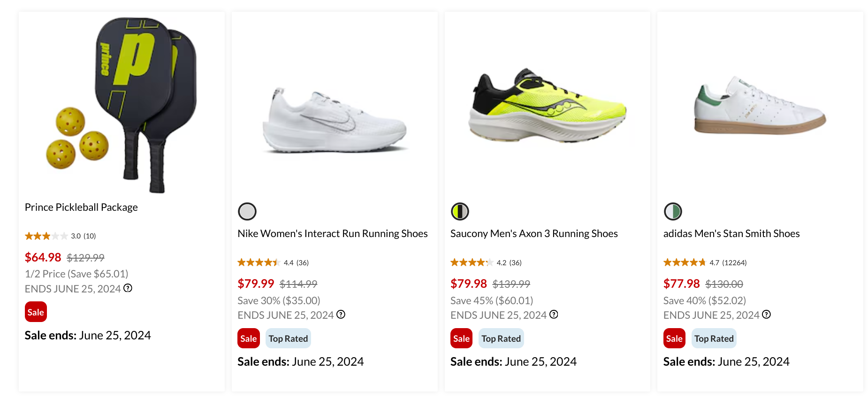This screenshot has height=399, width=868.
Task: Open Nike Women's Interact Run Running Shoes link
Action: click(x=332, y=234)
